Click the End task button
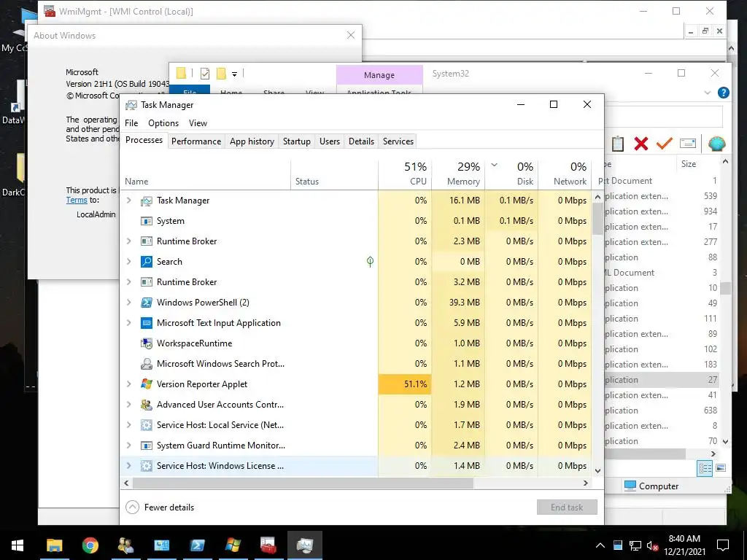Screen dimensions: 747x560 [567, 507]
